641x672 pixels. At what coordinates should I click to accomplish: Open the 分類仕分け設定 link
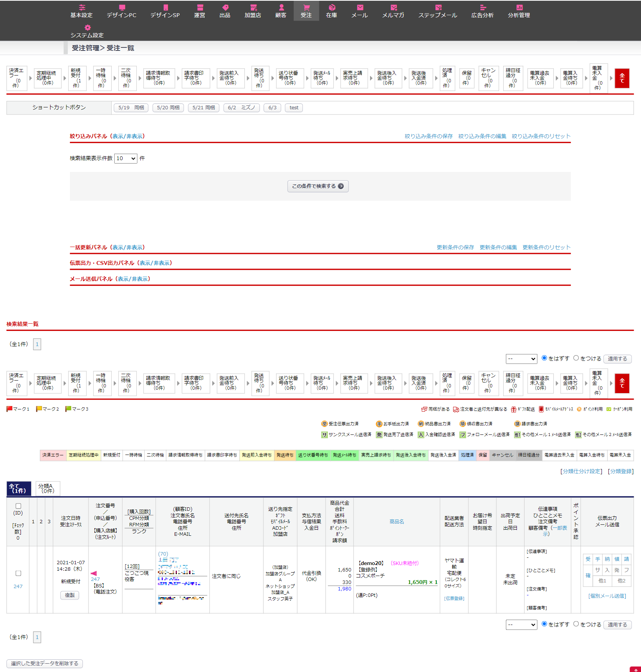[581, 471]
